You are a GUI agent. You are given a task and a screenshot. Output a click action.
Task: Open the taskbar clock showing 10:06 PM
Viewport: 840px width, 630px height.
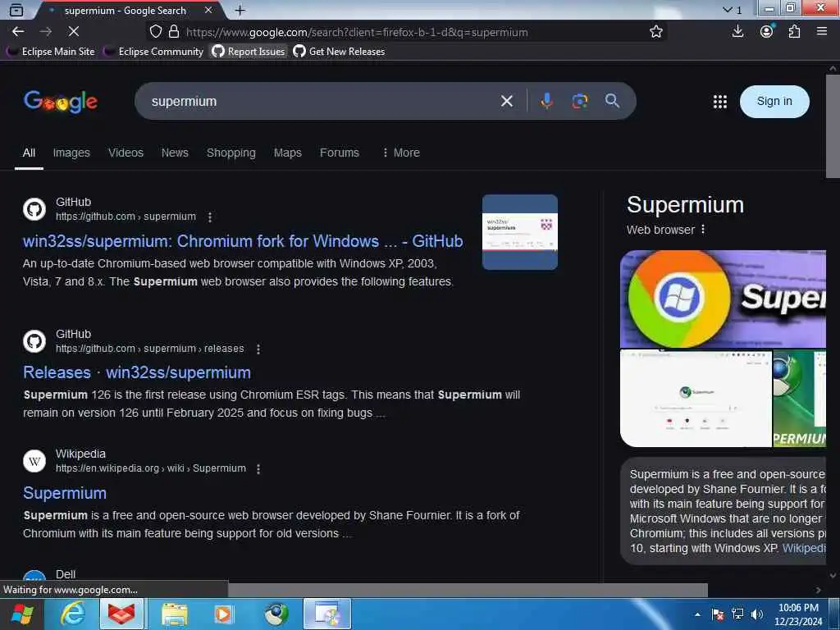pos(797,614)
